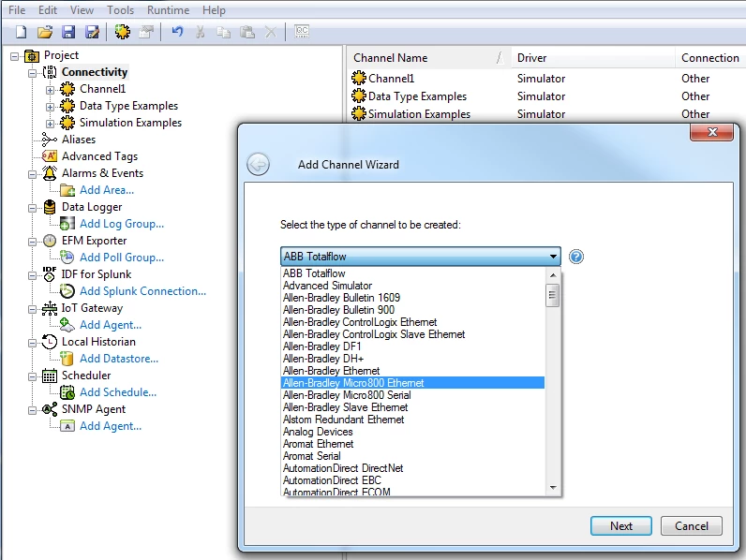The image size is (746, 560).
Task: Click the Aliases node icon
Action: (50, 140)
